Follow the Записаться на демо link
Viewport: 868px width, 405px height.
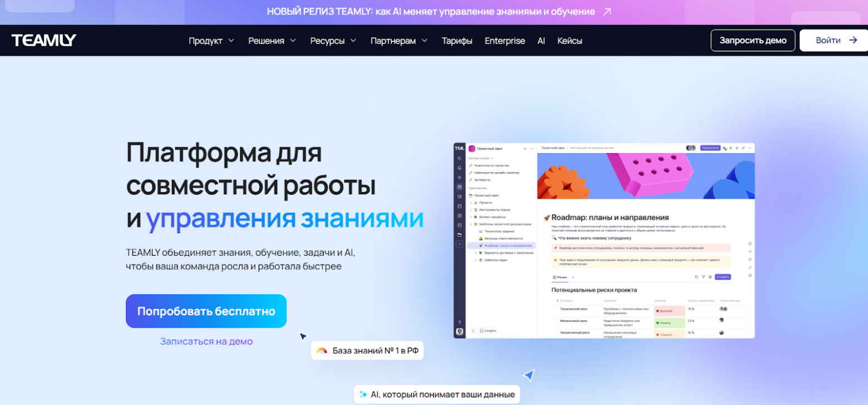206,341
